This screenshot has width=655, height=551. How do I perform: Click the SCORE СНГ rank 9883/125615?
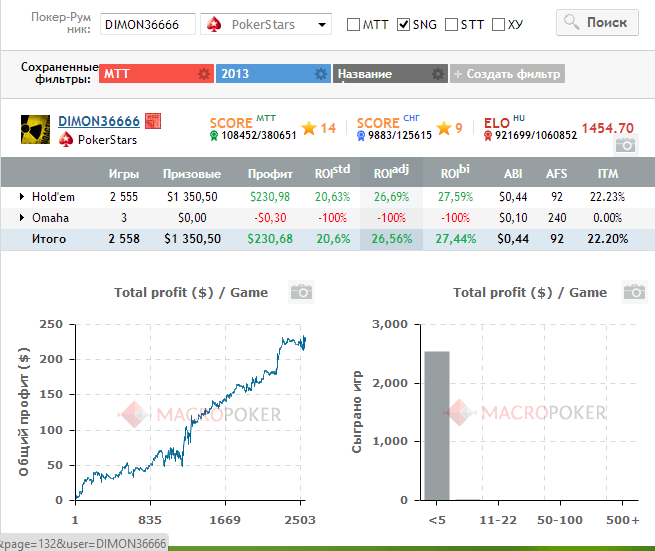[x=400, y=135]
